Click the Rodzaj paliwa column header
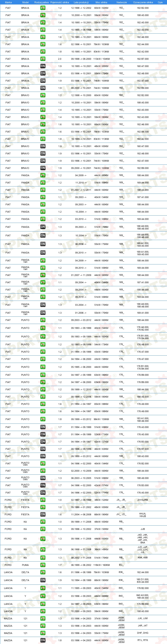The height and width of the screenshot is (644, 167). 41,2
